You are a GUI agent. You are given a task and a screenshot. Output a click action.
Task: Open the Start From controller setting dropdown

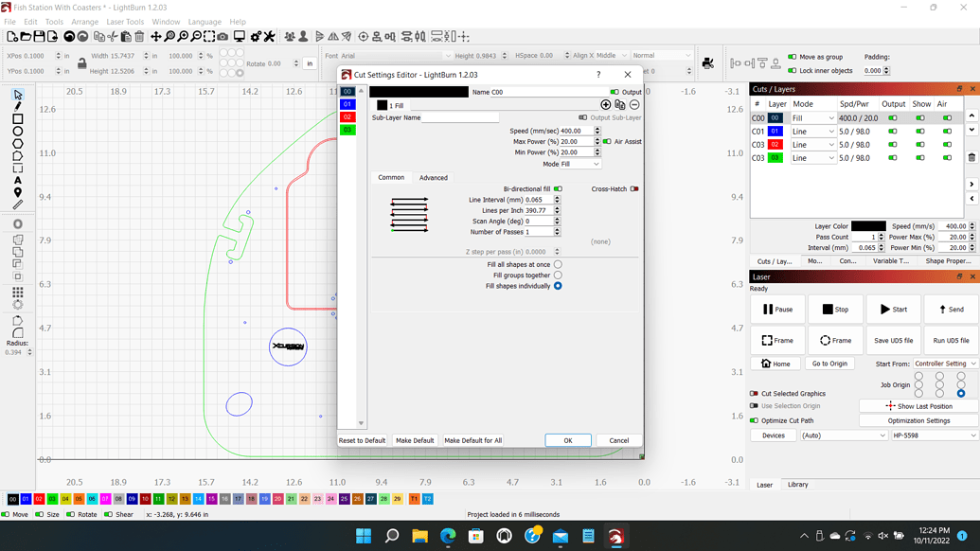coord(946,364)
